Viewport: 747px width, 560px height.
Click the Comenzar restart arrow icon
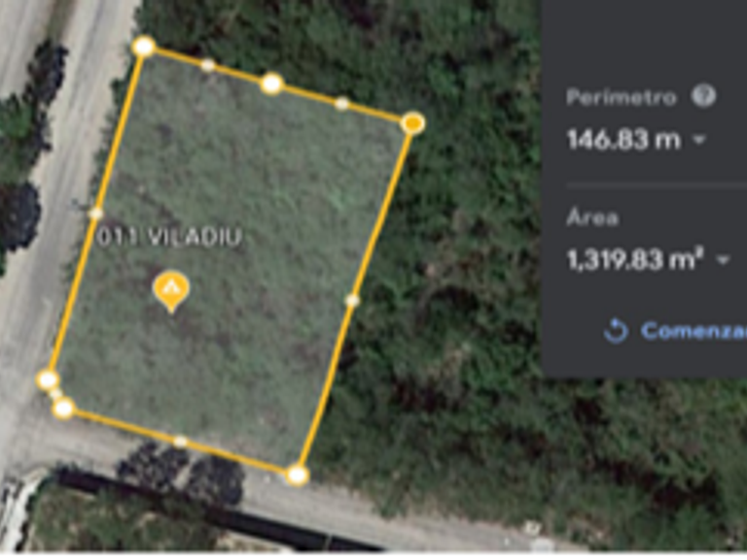(x=616, y=331)
